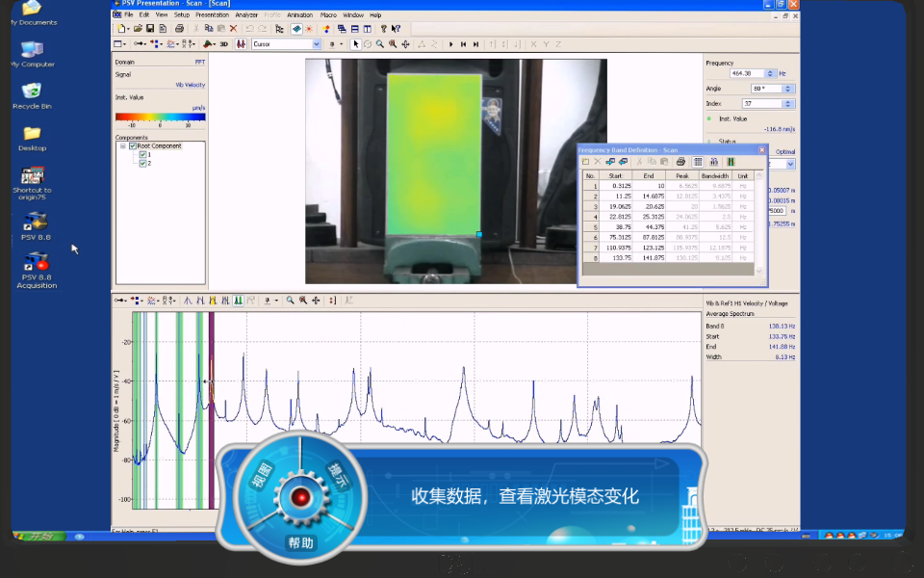This screenshot has height=578, width=924.
Task: Open the Angle dropdown showing 80°
Action: click(x=788, y=89)
